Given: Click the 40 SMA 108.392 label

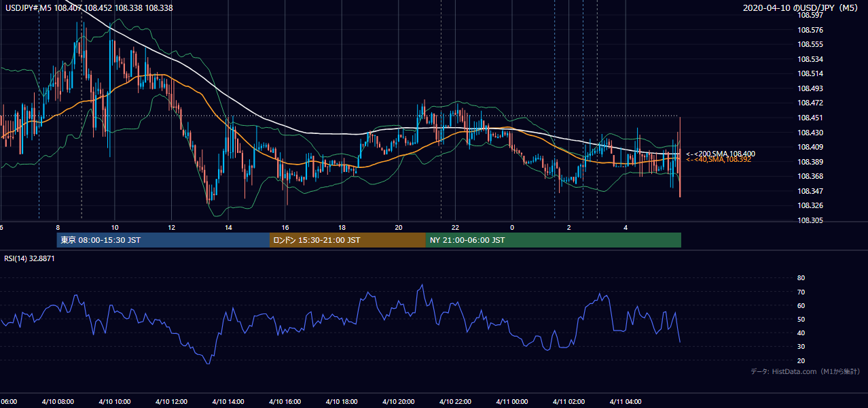Looking at the screenshot, I should pos(719,159).
